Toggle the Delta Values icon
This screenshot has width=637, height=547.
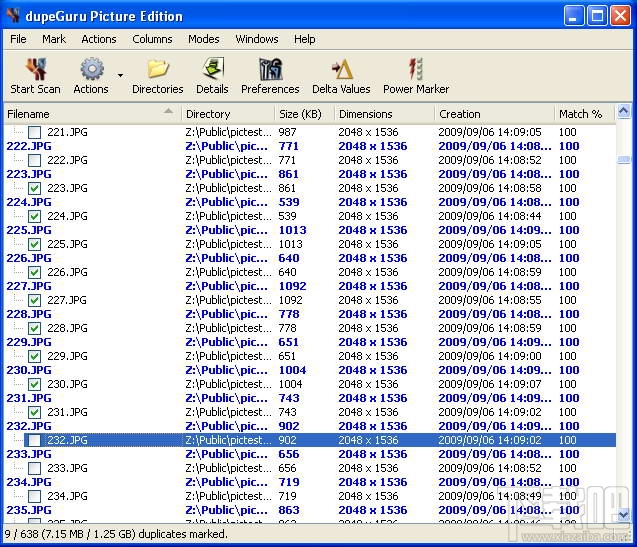(341, 69)
